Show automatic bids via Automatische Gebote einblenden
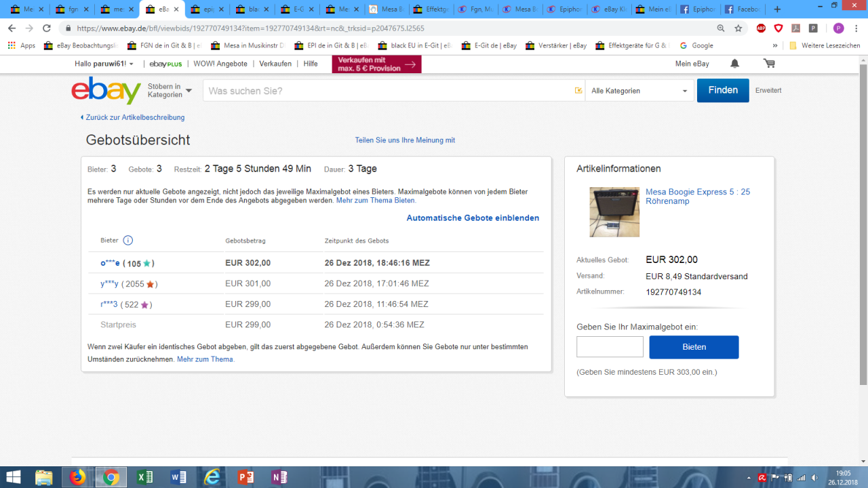The height and width of the screenshot is (488, 868). (473, 218)
